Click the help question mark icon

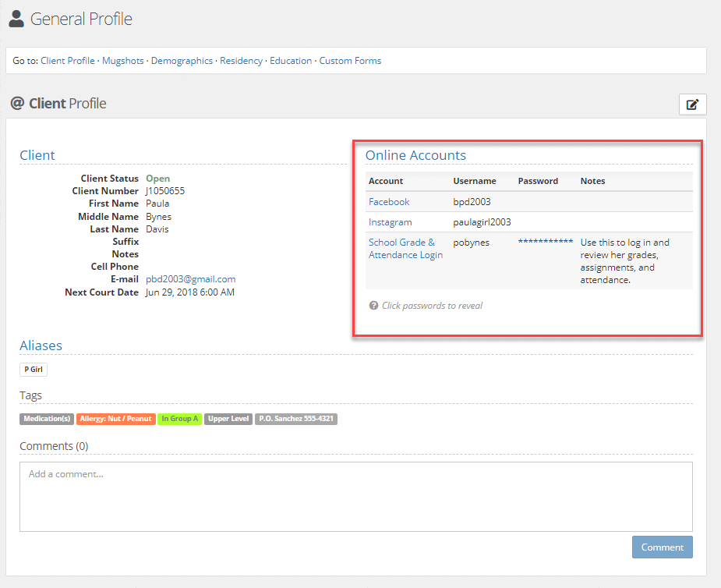click(x=373, y=306)
